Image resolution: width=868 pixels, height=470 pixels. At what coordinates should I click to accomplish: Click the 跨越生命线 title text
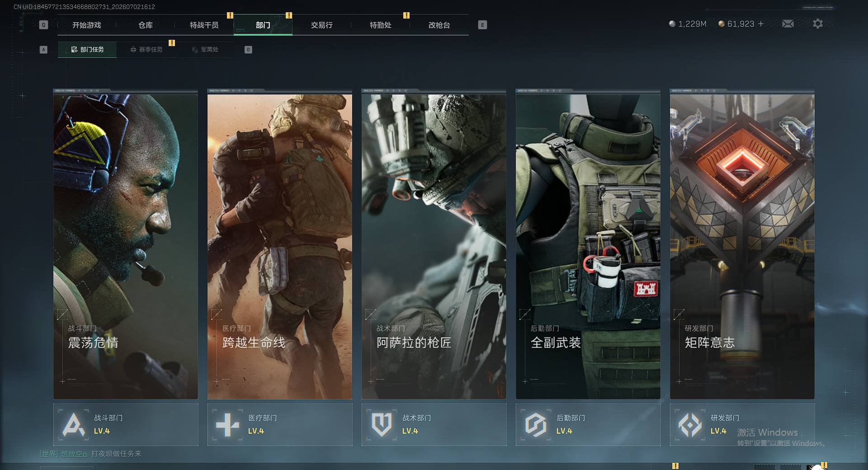254,343
